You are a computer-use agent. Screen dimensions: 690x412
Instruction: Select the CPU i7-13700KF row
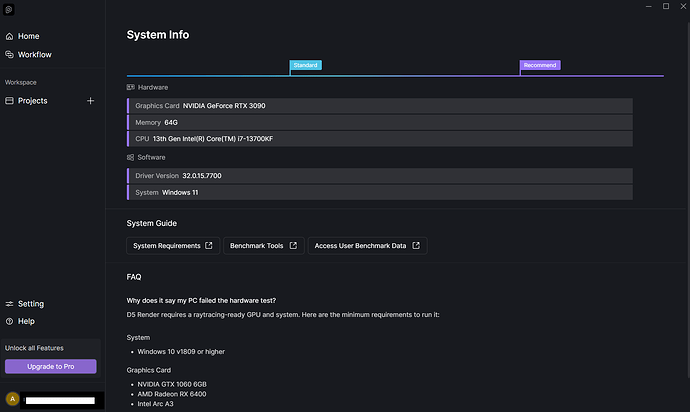coord(380,139)
